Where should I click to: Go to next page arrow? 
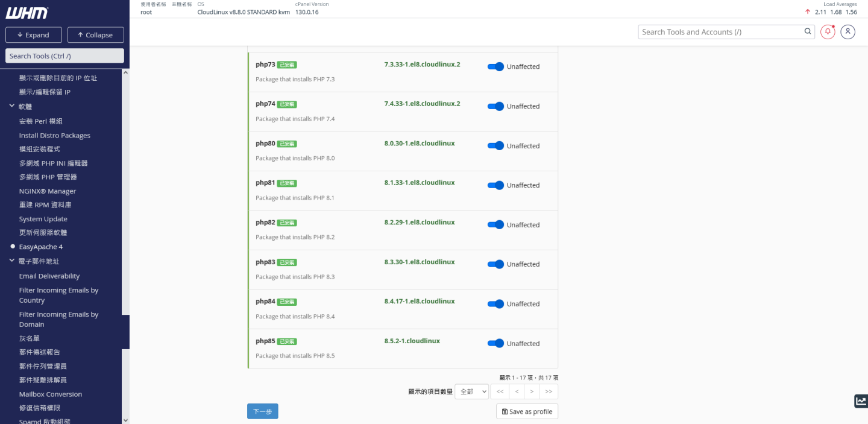pyautogui.click(x=532, y=391)
